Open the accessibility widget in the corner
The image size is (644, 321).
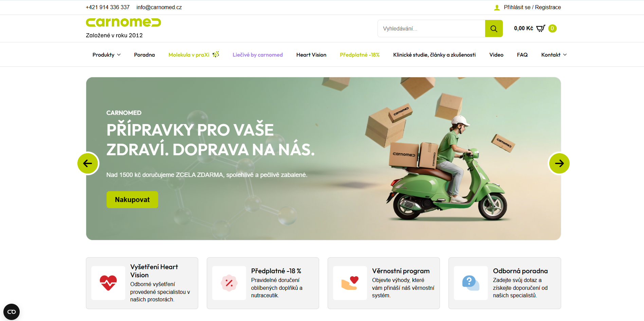12,312
